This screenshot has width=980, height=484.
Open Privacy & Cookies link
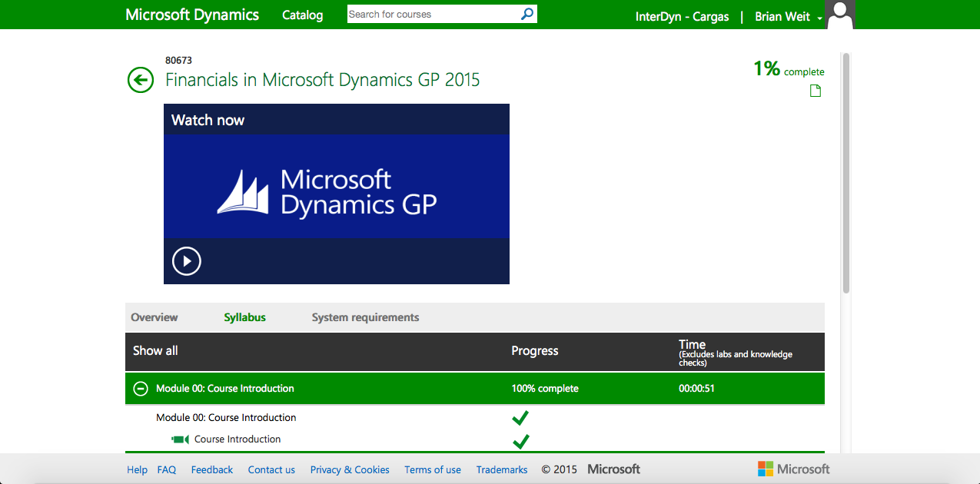[350, 470]
